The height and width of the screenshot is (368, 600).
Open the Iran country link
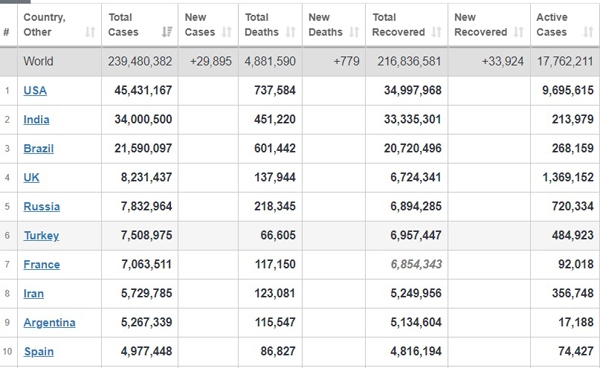point(34,293)
